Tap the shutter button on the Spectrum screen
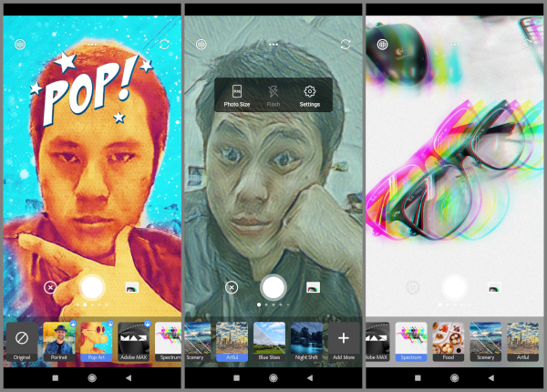Image resolution: width=547 pixels, height=392 pixels. pos(454,287)
